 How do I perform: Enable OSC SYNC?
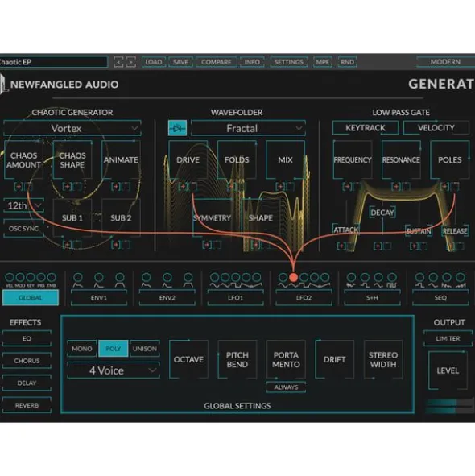(x=23, y=229)
